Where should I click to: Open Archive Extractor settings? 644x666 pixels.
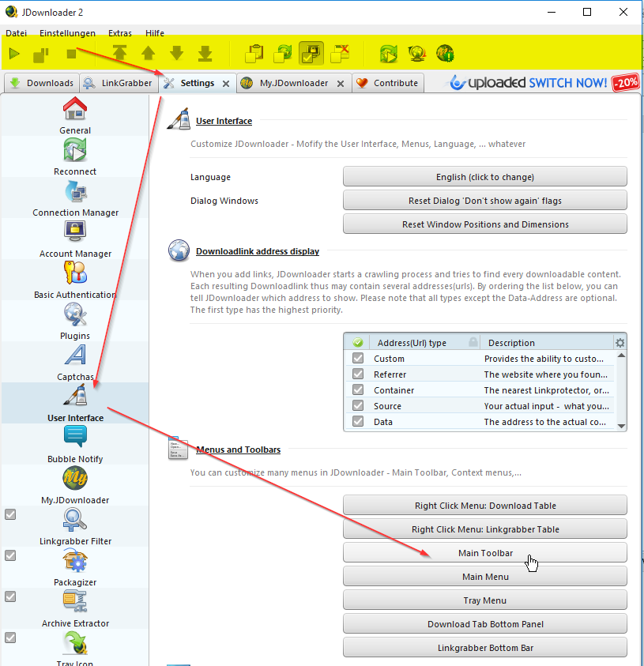[x=75, y=609]
